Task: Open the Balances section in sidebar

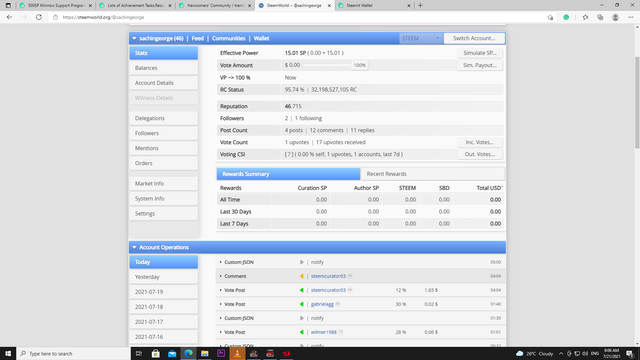Action: (x=164, y=68)
